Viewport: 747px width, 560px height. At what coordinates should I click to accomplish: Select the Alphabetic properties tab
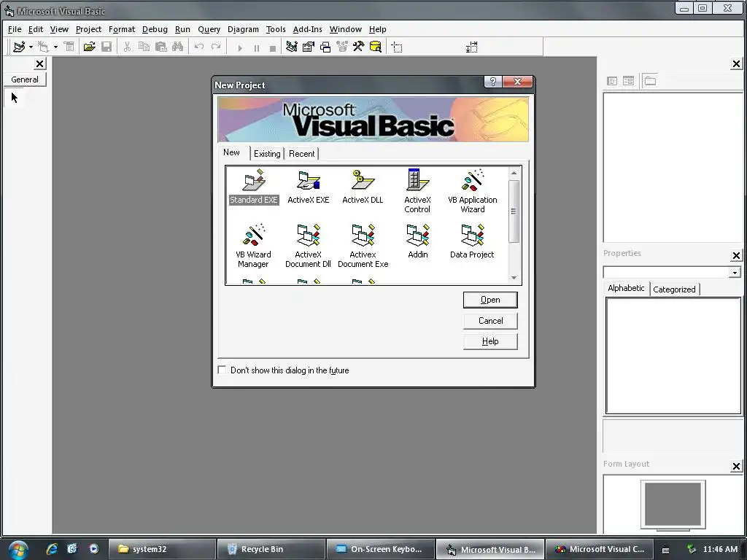click(626, 288)
